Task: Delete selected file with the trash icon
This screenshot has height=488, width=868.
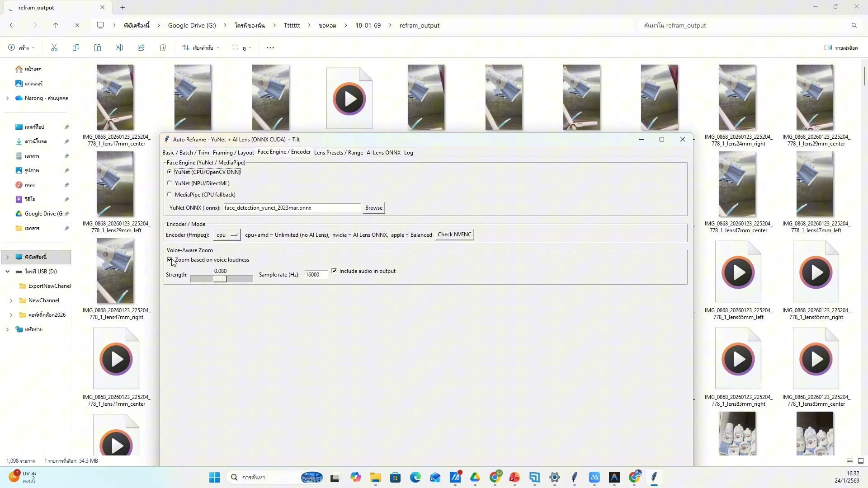Action: tap(162, 47)
